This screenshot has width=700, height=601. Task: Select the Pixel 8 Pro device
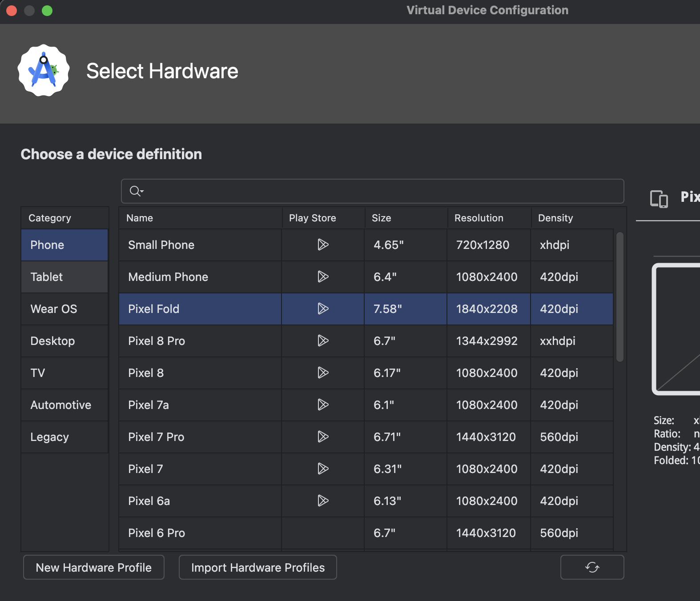click(x=200, y=341)
